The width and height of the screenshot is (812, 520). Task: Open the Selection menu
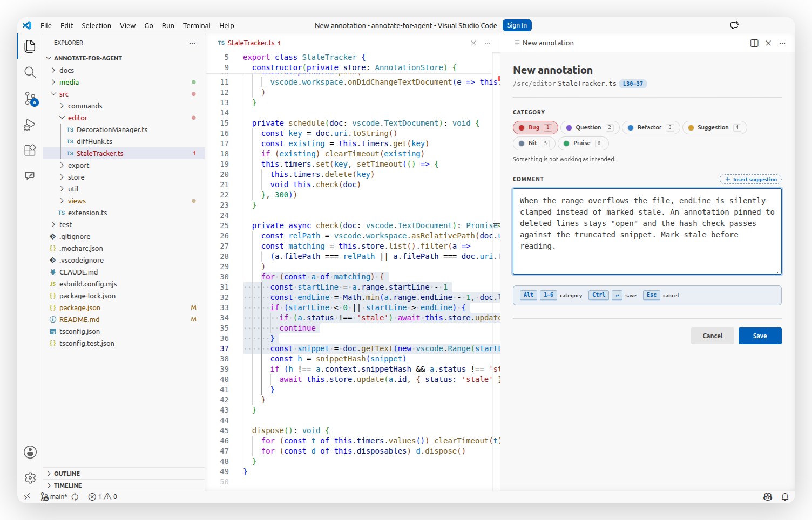[x=96, y=25]
